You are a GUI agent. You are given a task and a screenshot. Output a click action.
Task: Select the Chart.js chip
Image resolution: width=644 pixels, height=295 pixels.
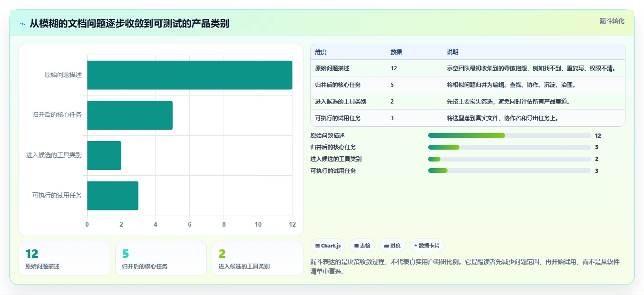tap(328, 246)
